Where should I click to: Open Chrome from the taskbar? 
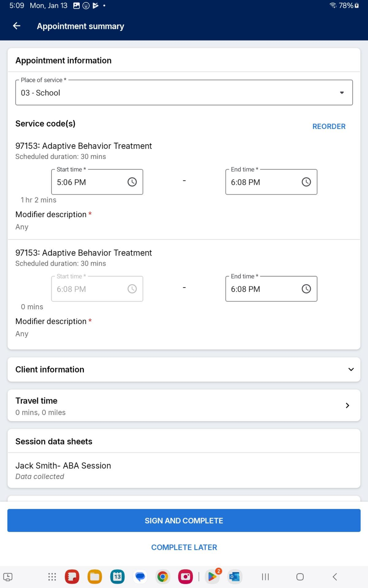(163, 577)
